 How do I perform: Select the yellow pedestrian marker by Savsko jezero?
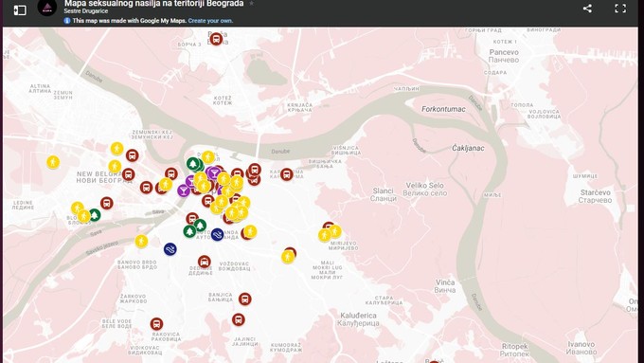click(x=141, y=241)
